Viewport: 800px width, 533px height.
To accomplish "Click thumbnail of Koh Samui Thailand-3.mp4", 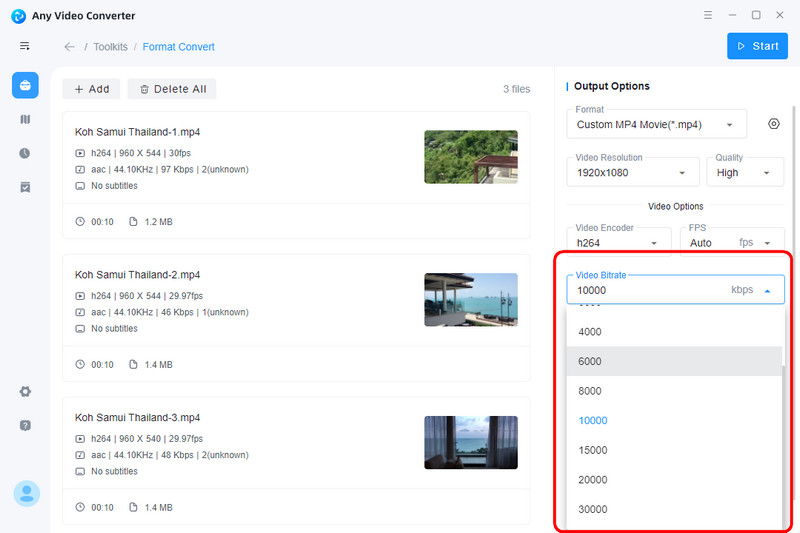I will point(471,443).
